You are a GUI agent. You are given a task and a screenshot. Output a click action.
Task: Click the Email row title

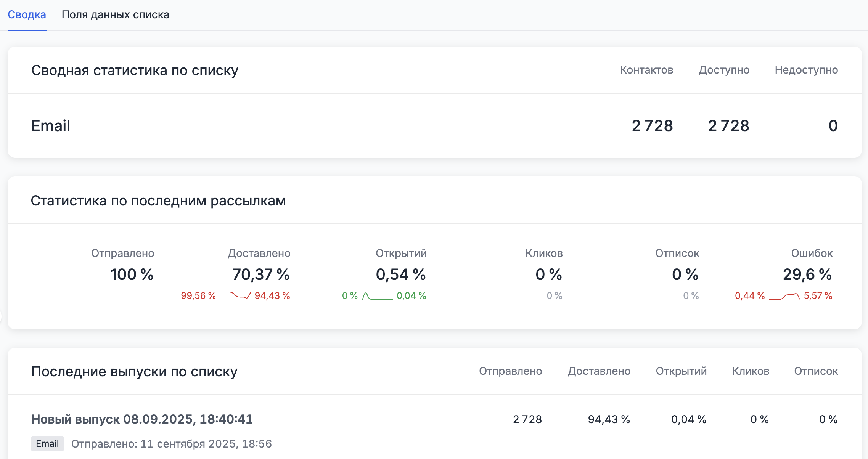(x=51, y=126)
